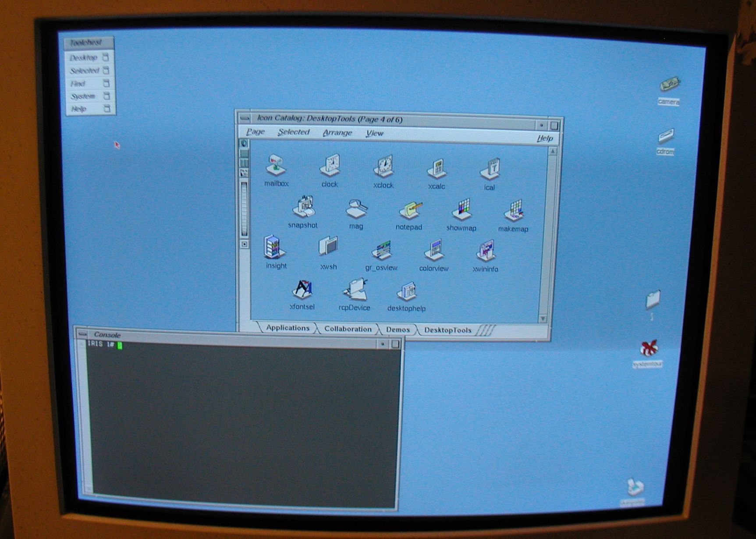Select the xwininfo icon
756x539 pixels.
tap(486, 251)
